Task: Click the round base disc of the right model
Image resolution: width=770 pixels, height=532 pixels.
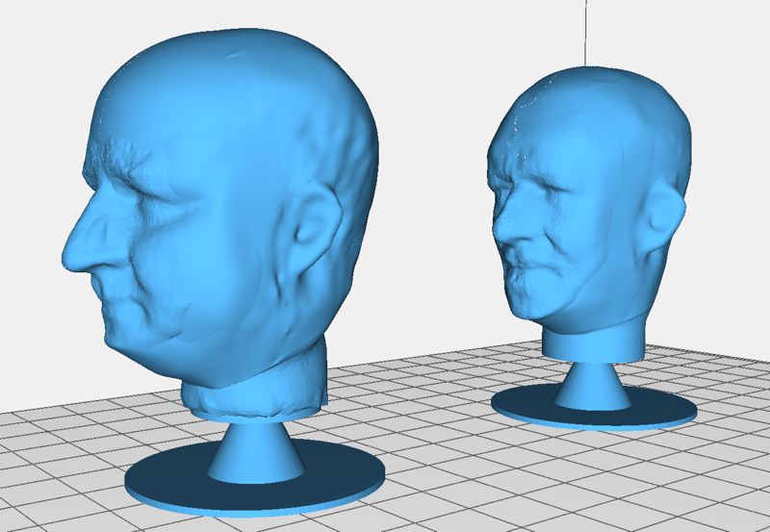Action: point(594,406)
